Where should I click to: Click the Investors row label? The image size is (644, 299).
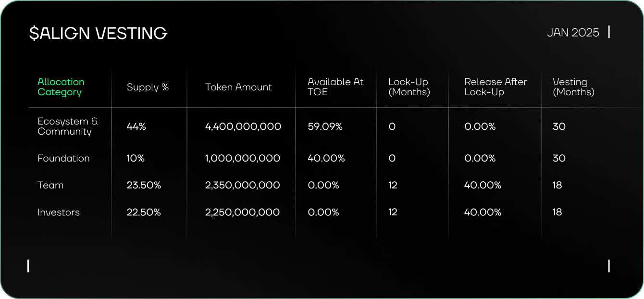(59, 212)
